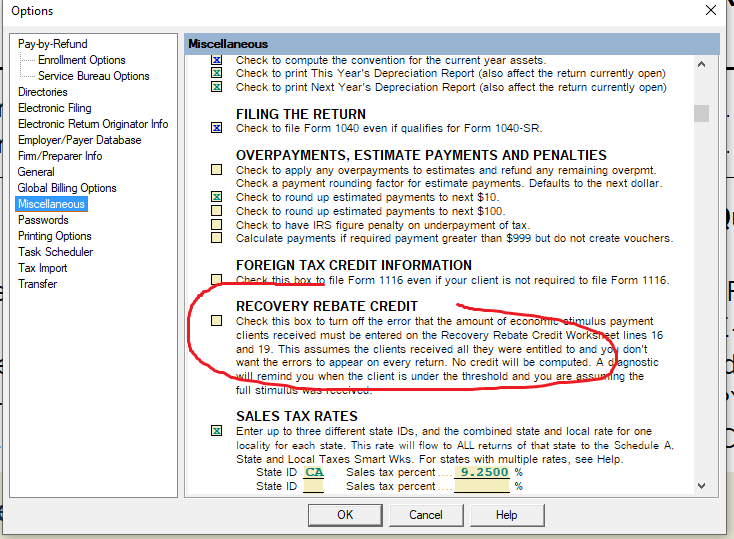The image size is (734, 539).
Task: Select Task Scheduler in the list
Action: (x=55, y=252)
